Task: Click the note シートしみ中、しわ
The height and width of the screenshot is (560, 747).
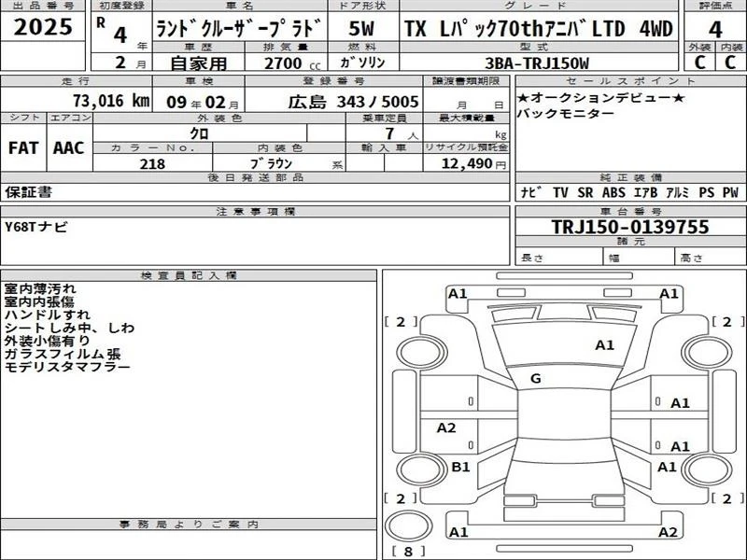Action: [69, 328]
